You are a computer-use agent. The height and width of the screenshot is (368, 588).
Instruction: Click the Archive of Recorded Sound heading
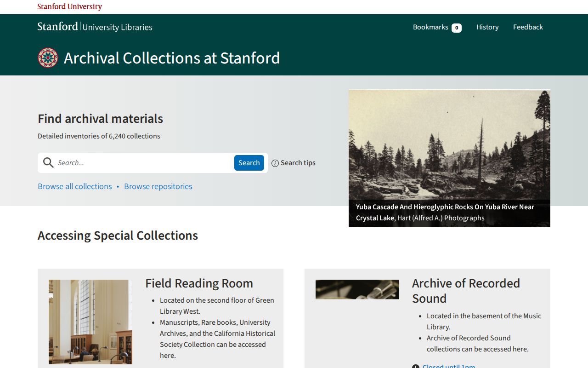(x=466, y=291)
